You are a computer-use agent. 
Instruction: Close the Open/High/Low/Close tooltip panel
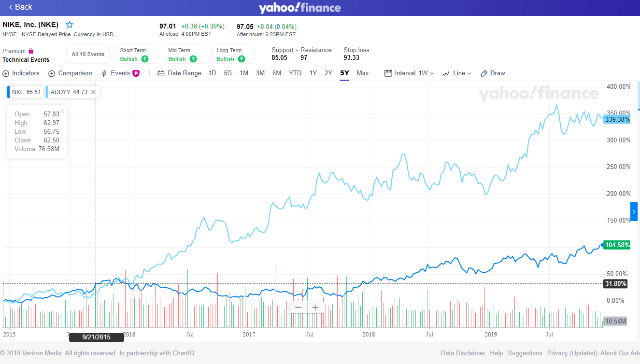pyautogui.click(x=62, y=111)
